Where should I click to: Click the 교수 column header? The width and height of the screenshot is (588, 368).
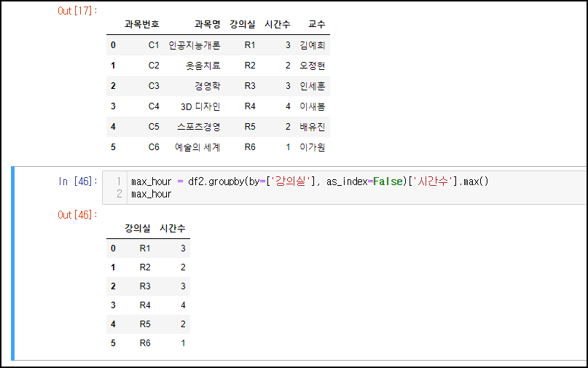[316, 24]
